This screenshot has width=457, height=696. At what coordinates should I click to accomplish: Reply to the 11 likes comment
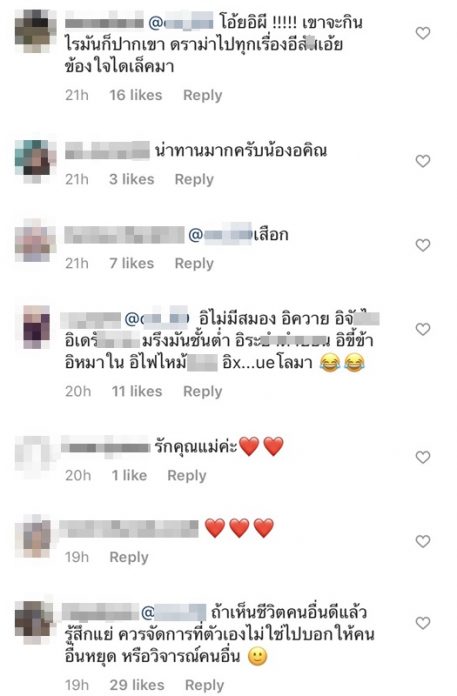[x=202, y=392]
